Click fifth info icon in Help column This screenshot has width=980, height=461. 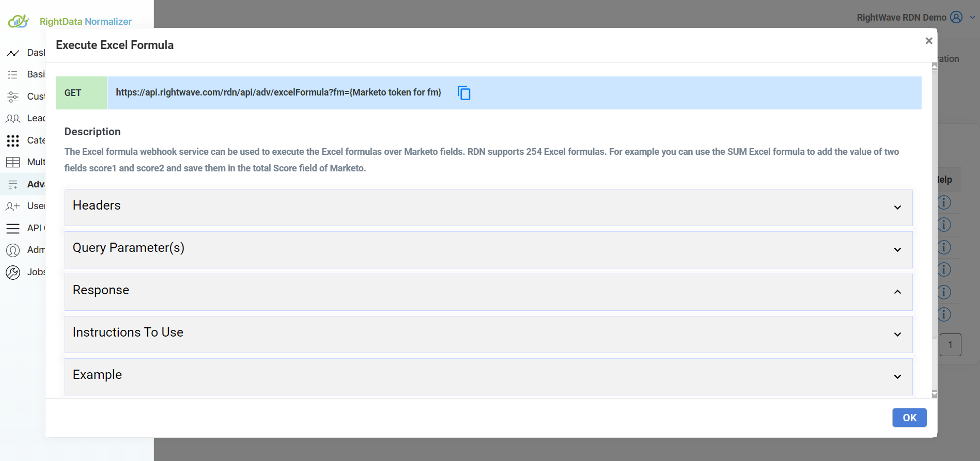coord(944,292)
